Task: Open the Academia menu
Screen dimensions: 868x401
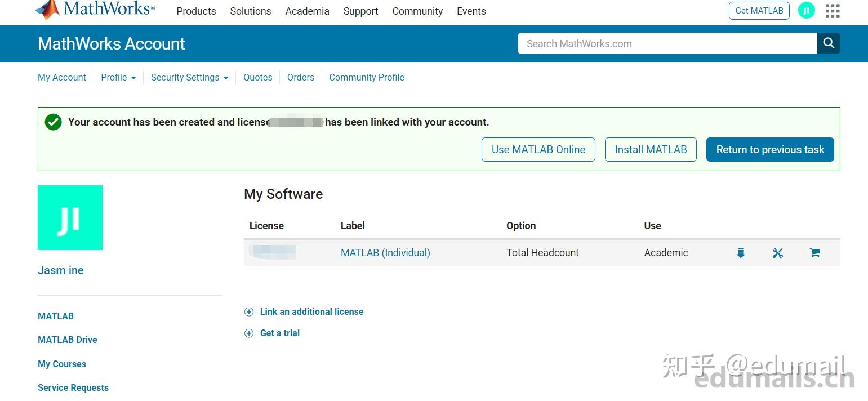Action: pyautogui.click(x=307, y=11)
